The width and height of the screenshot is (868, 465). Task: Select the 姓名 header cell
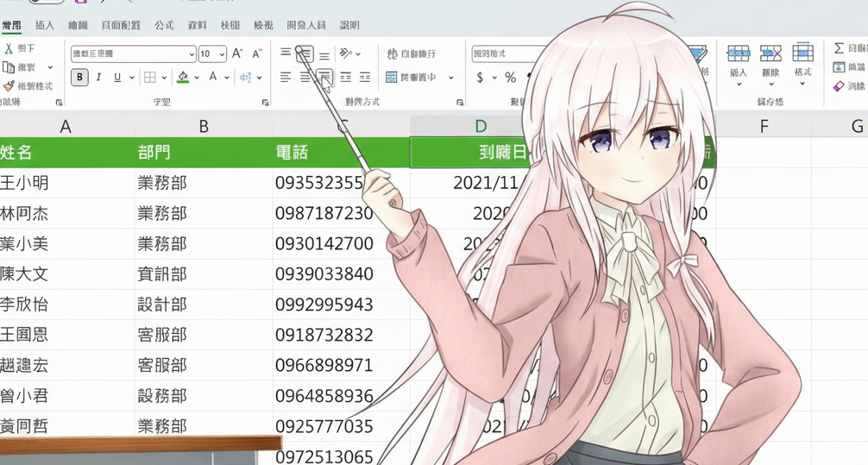pos(66,152)
